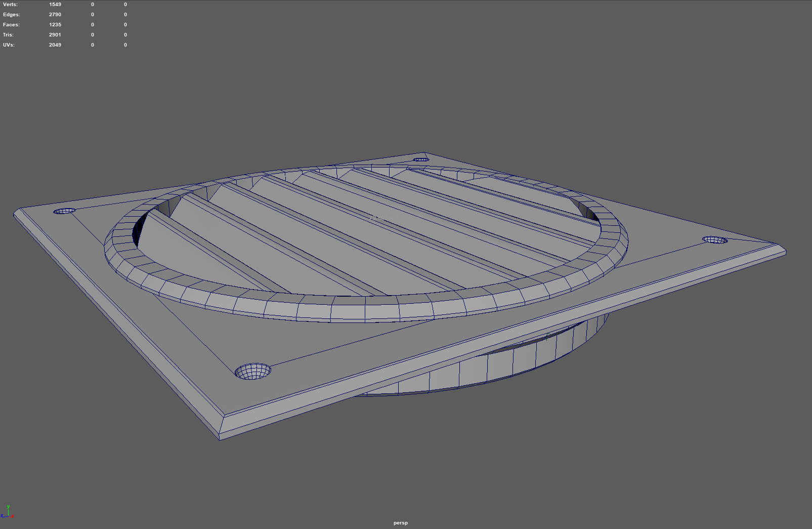
Task: Click the Faces: label in the HUD
Action: [x=11, y=25]
